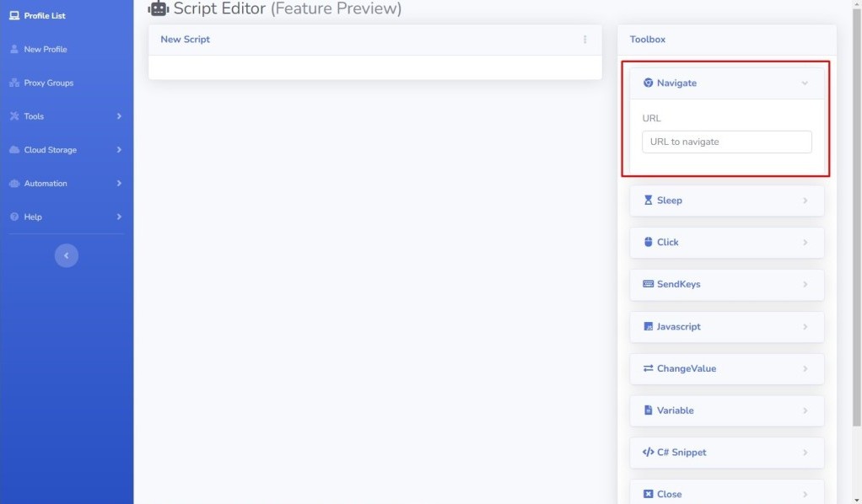Open the New Script three-dot options menu
The image size is (862, 504).
pos(585,40)
